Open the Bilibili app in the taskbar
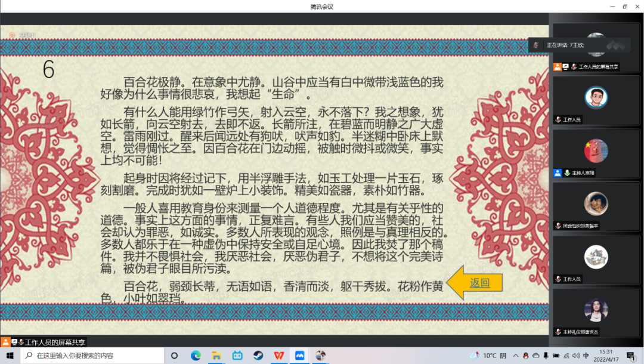Viewport: 644px width, 364px height. click(237, 356)
